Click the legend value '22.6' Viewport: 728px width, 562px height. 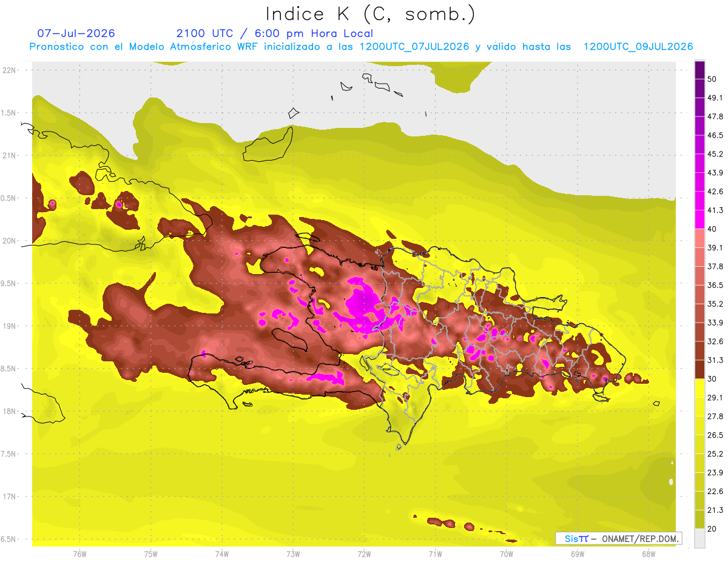(x=715, y=491)
